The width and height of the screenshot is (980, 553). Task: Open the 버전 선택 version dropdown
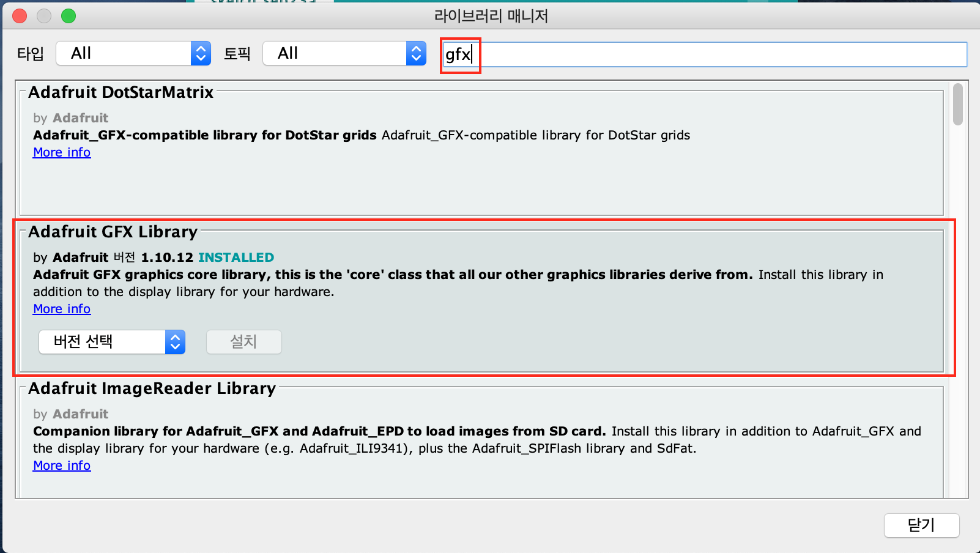(x=112, y=342)
